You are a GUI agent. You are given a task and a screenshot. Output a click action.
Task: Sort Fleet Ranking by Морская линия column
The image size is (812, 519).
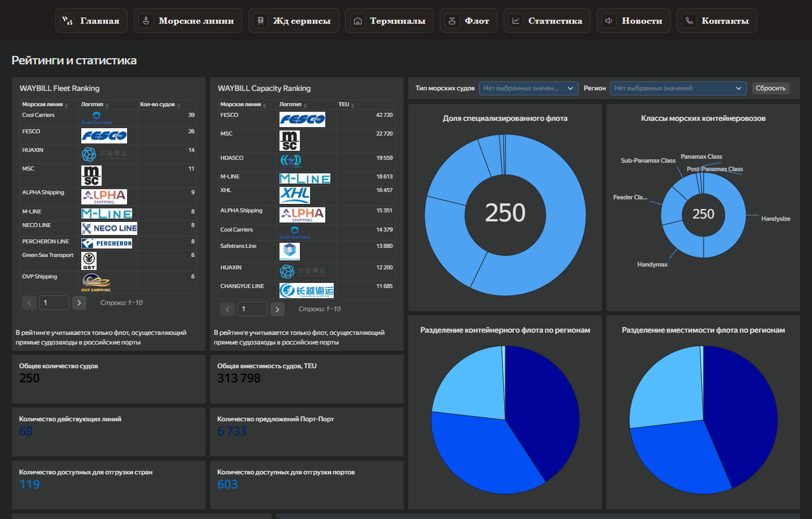coord(45,104)
